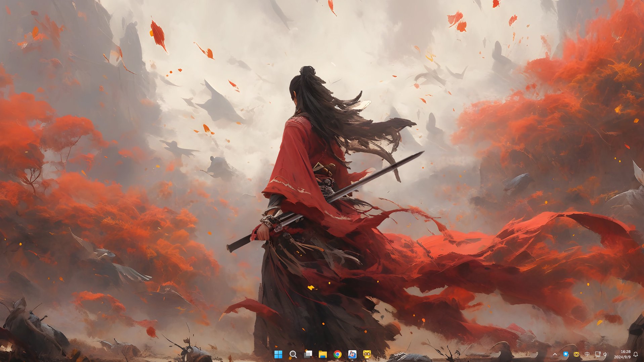Open Google Chrome from taskbar
The image size is (644, 362).
[338, 354]
